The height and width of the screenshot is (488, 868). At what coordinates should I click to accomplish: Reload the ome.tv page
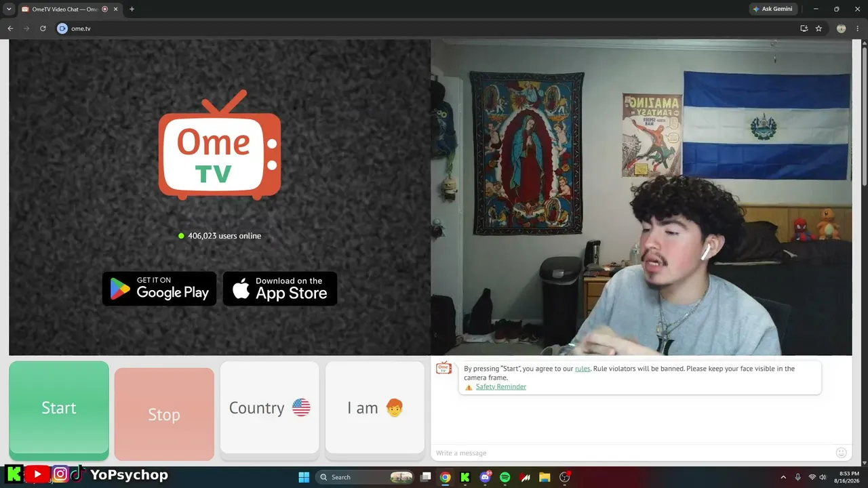tap(43, 28)
